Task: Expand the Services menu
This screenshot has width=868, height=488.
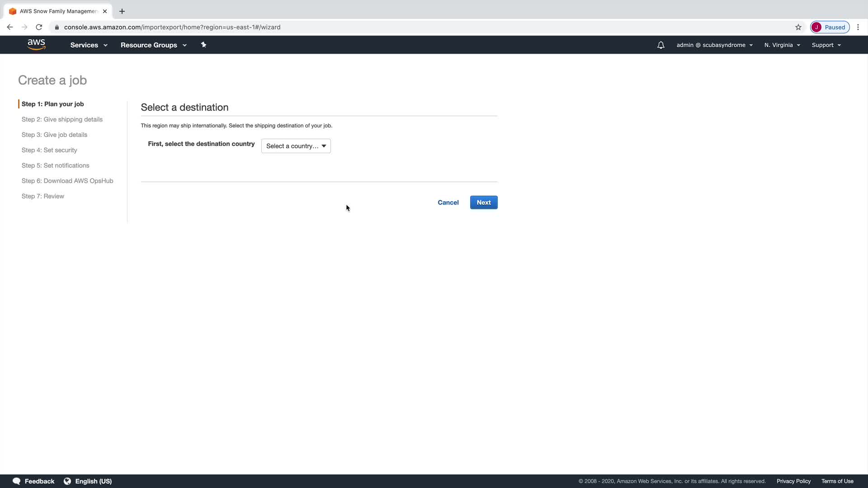Action: tap(89, 45)
